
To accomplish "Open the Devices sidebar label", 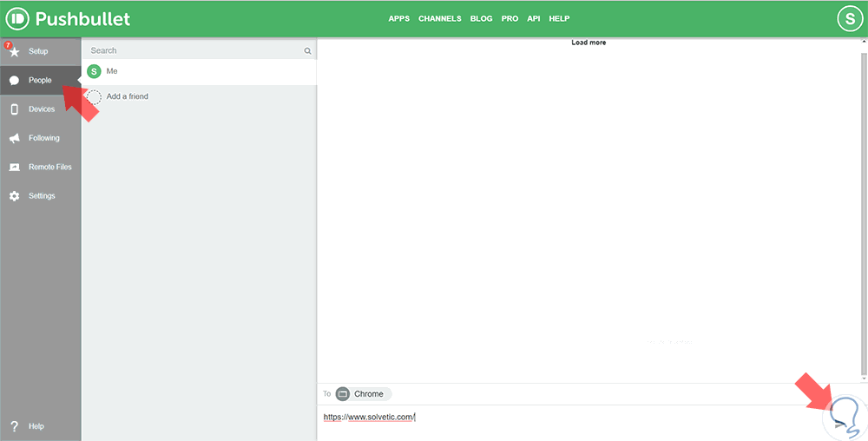I will 42,109.
